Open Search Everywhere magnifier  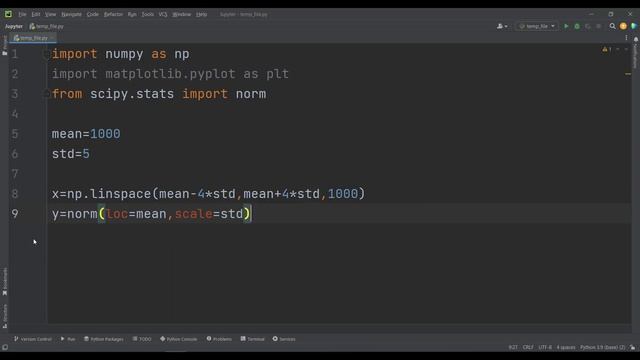(x=612, y=26)
